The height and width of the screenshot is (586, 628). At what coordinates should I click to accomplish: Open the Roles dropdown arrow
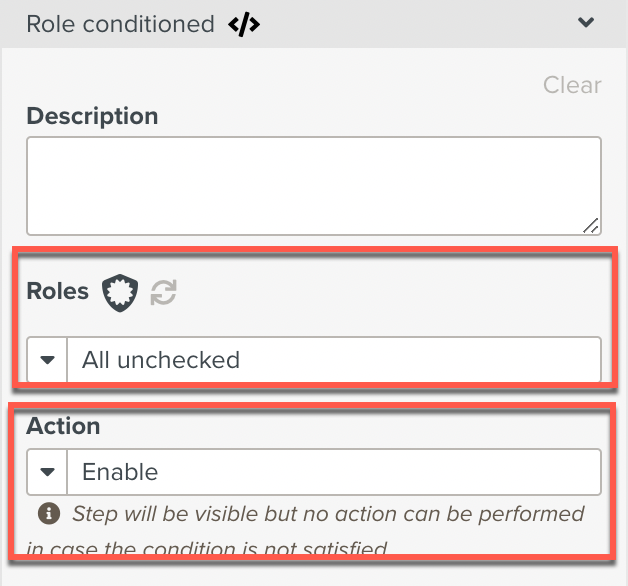tap(47, 360)
